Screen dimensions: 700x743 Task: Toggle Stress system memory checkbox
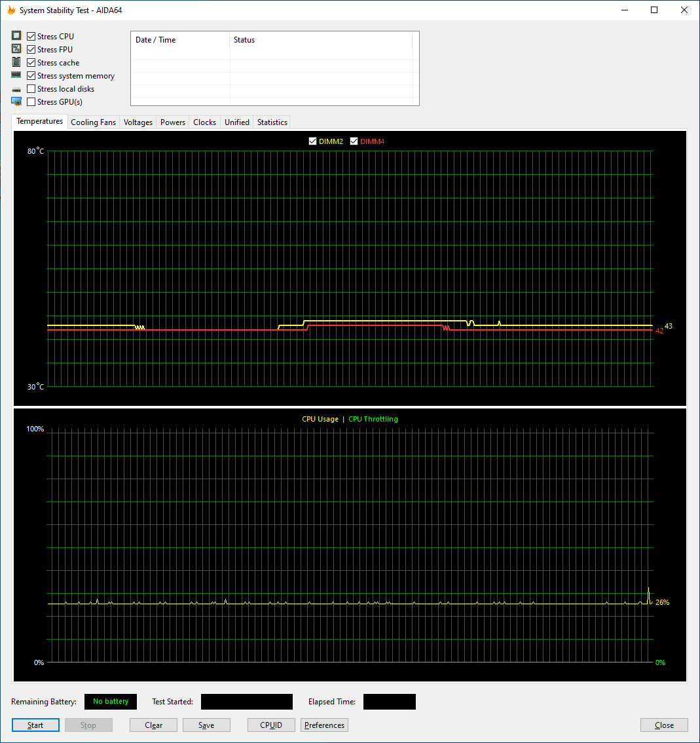[x=31, y=76]
